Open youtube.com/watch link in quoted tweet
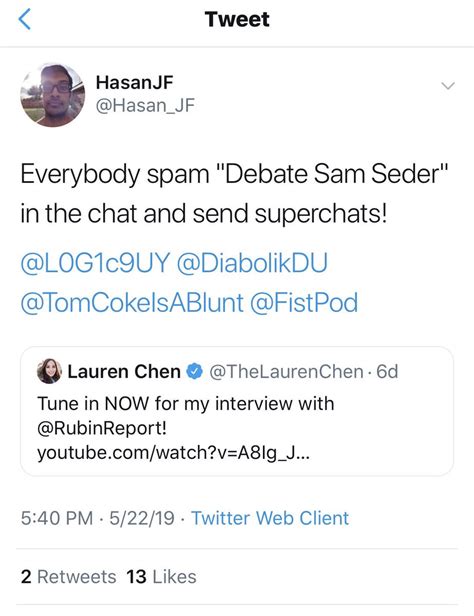Viewport: 474px width, 616px height. pos(173,453)
